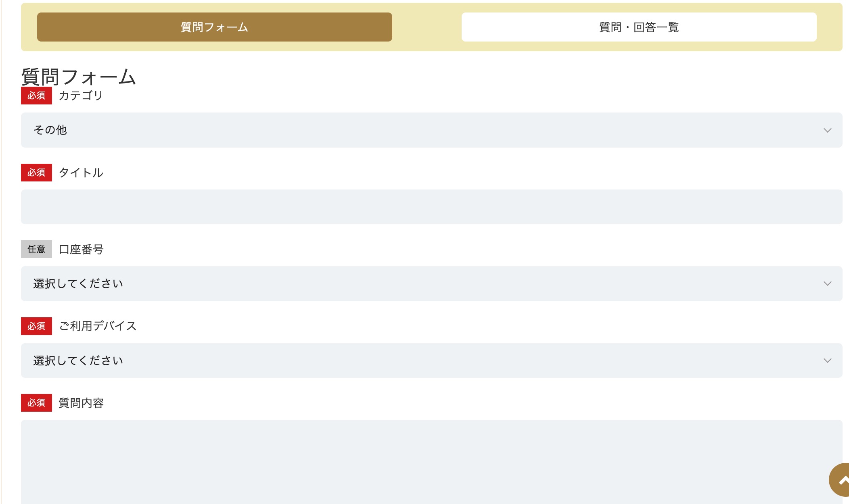Switch to the 質問フォーム tab

214,27
